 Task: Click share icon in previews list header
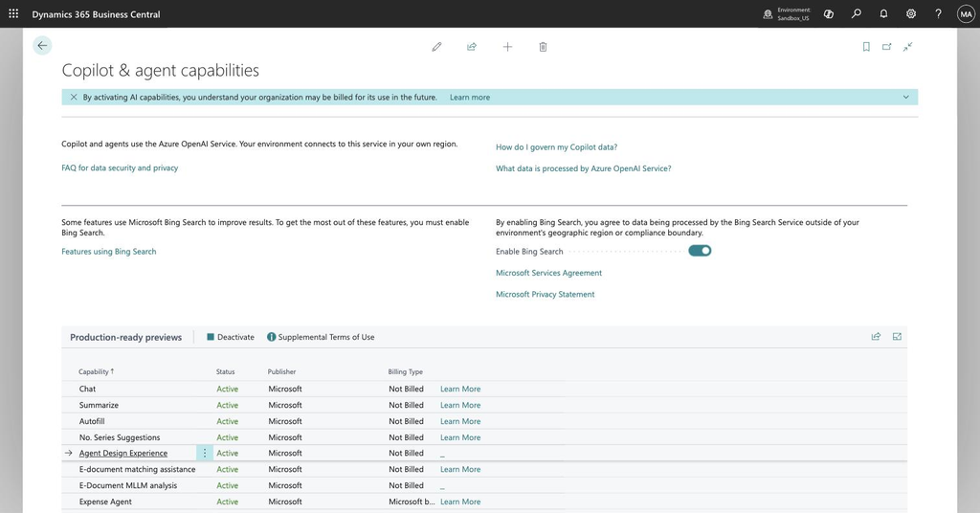877,337
